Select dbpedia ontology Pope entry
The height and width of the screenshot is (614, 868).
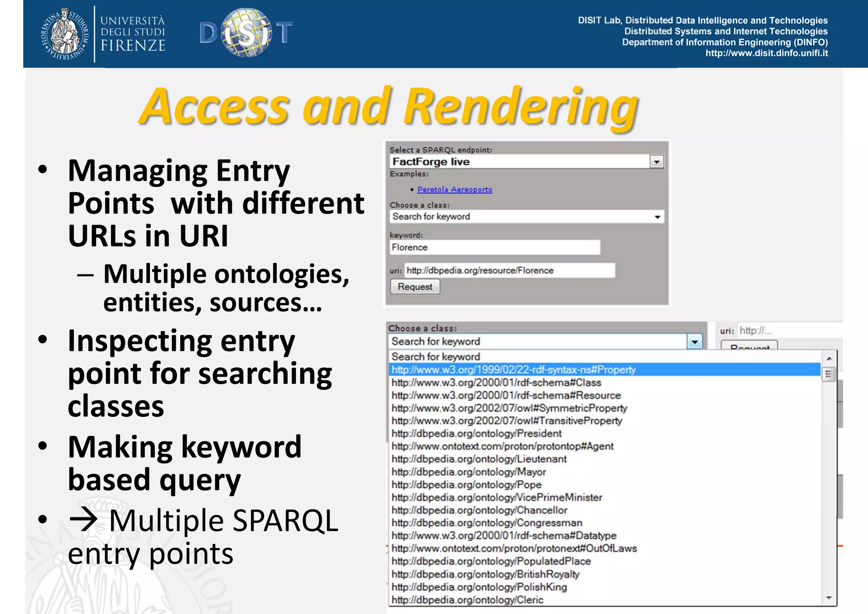coord(605,485)
